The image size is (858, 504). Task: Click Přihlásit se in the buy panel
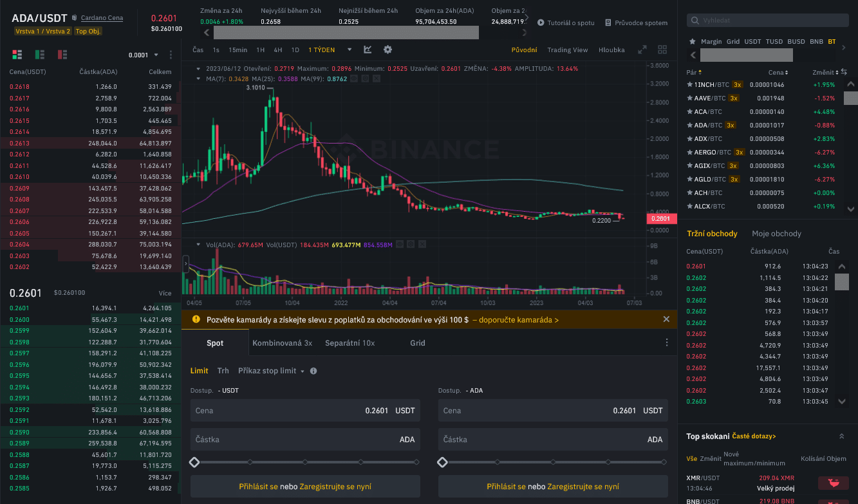click(x=258, y=487)
